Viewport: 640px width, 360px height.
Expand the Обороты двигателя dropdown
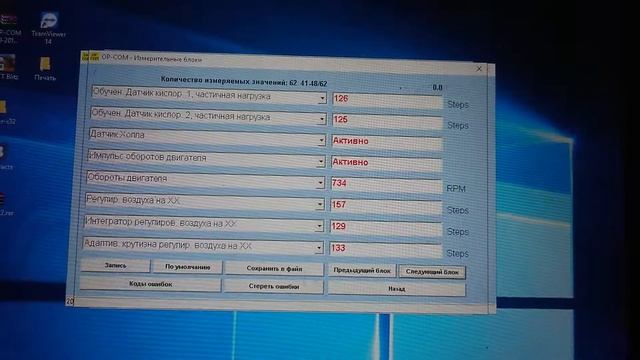click(x=320, y=183)
